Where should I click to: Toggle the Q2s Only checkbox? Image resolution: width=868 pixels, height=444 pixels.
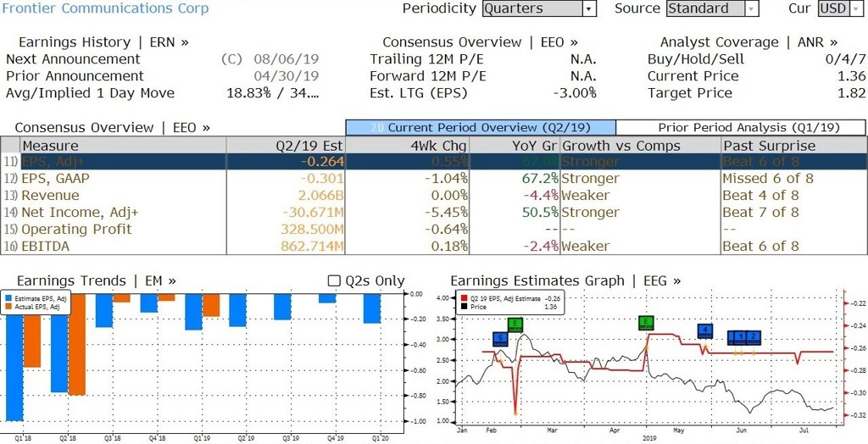pos(334,280)
